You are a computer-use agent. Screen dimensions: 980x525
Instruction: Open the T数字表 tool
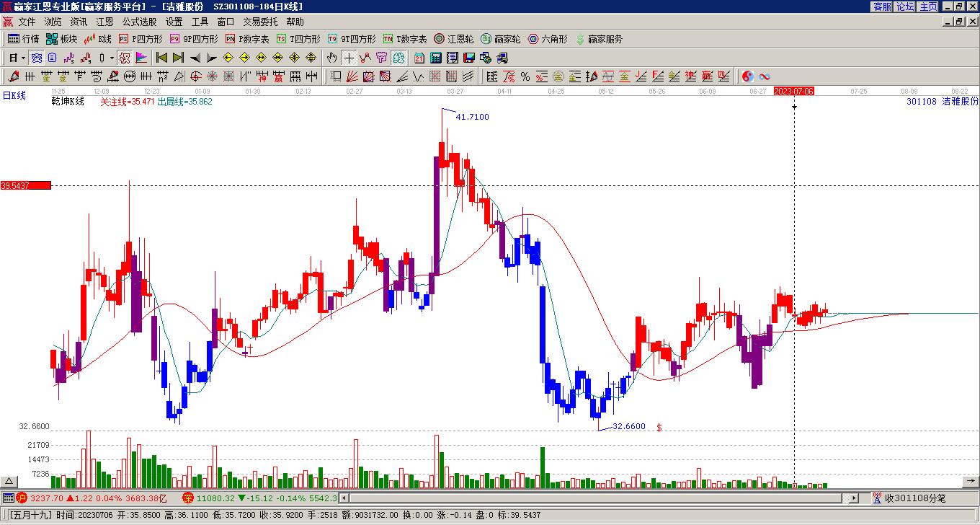pyautogui.click(x=405, y=39)
